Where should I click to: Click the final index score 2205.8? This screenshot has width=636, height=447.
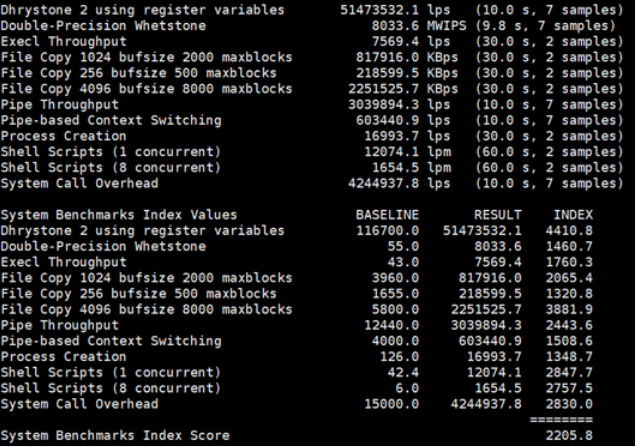572,436
